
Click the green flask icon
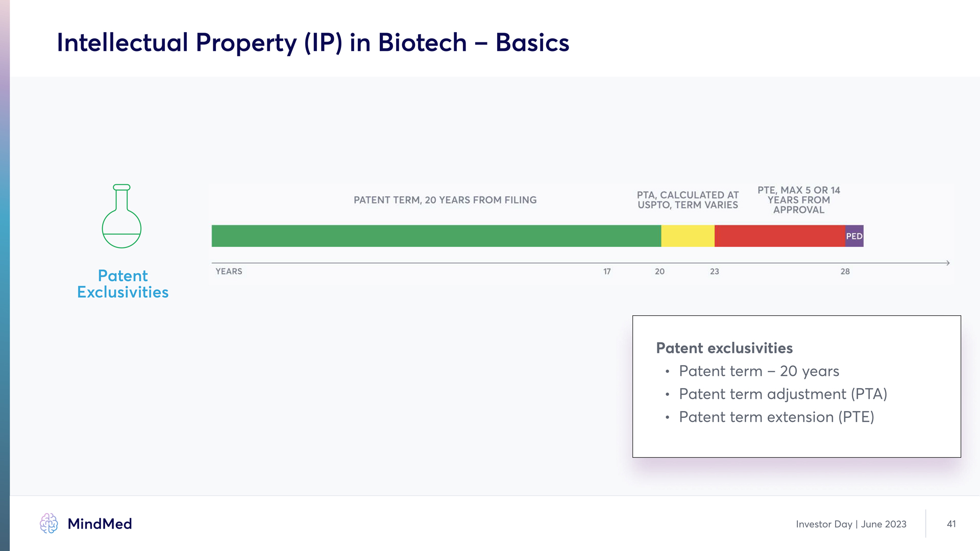click(x=121, y=216)
